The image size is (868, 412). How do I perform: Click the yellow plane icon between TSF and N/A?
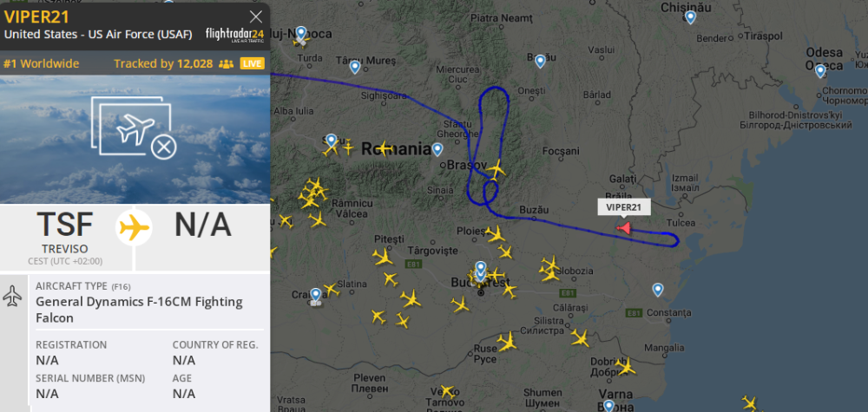(134, 227)
